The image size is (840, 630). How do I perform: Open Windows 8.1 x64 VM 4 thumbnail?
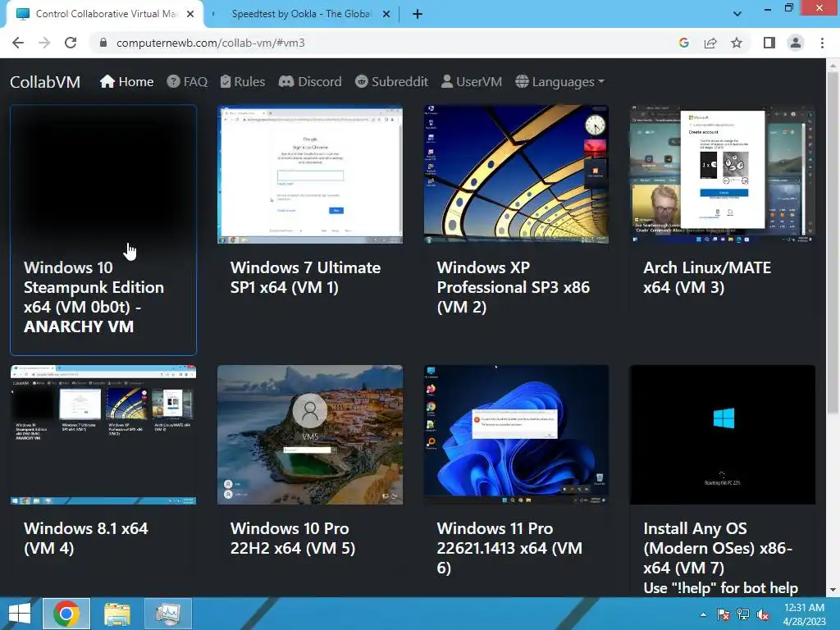(x=103, y=435)
